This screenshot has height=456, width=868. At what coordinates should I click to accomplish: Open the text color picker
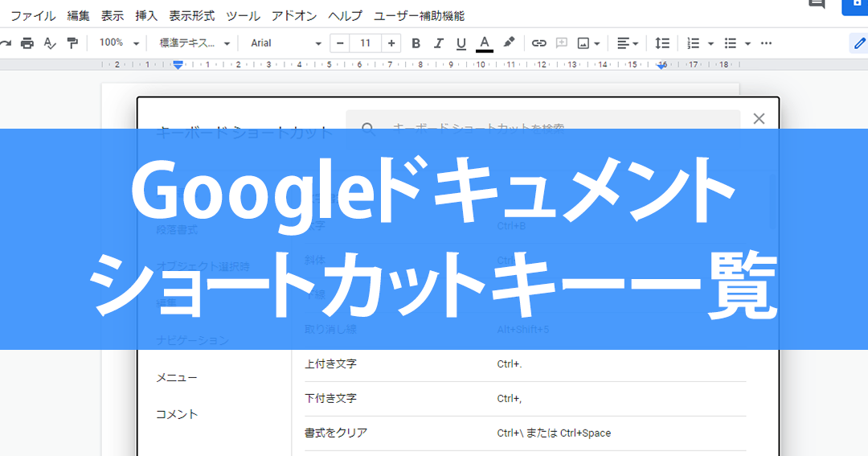tap(485, 43)
